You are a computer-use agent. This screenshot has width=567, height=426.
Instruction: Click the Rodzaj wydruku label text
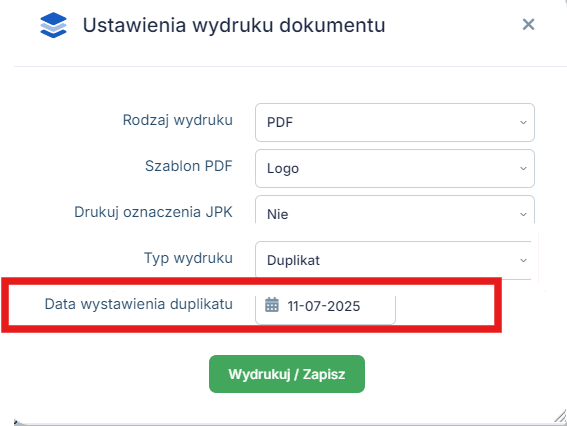pyautogui.click(x=178, y=120)
